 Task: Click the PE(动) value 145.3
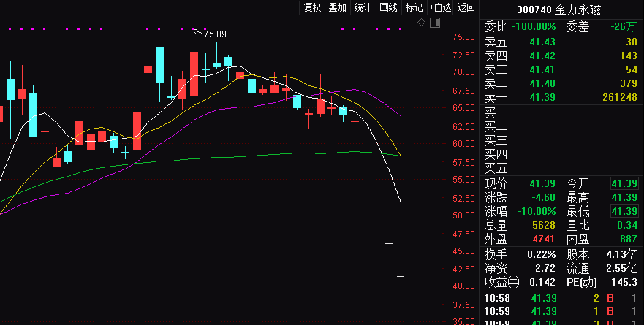624,283
